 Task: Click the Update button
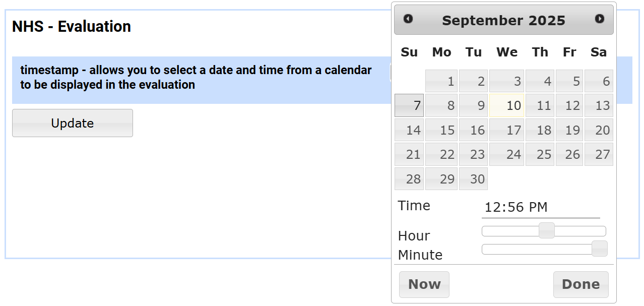[73, 123]
